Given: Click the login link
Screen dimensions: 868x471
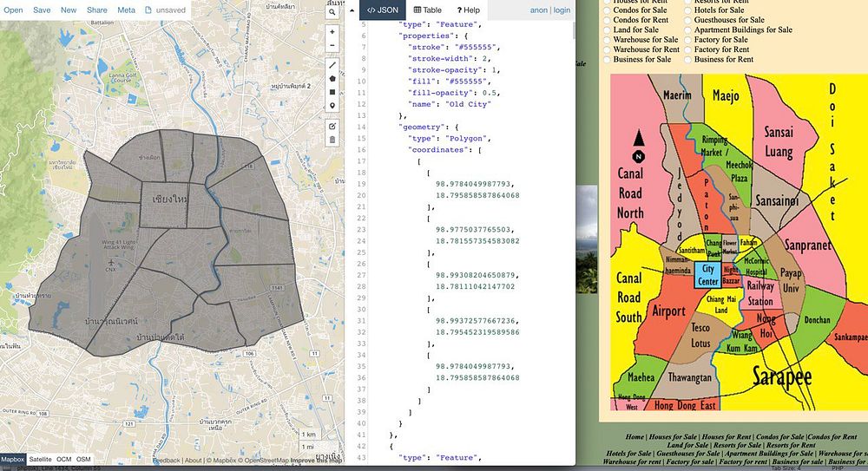Looking at the screenshot, I should (x=562, y=10).
